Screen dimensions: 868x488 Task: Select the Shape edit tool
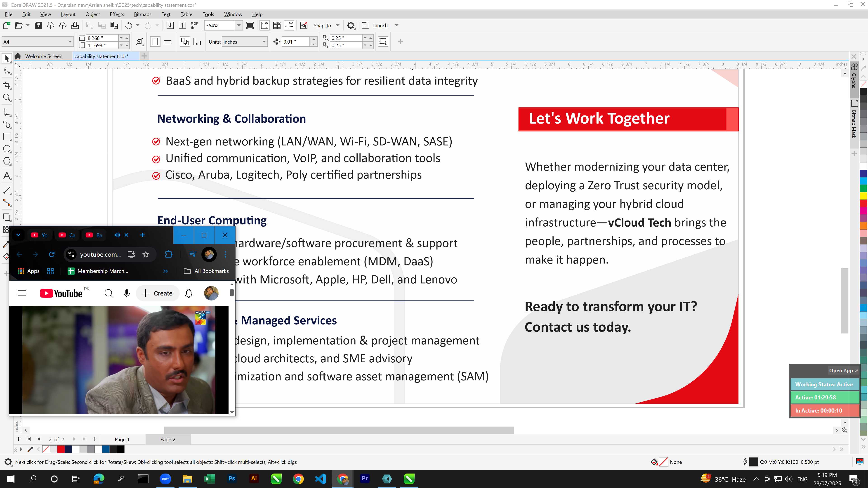point(7,71)
